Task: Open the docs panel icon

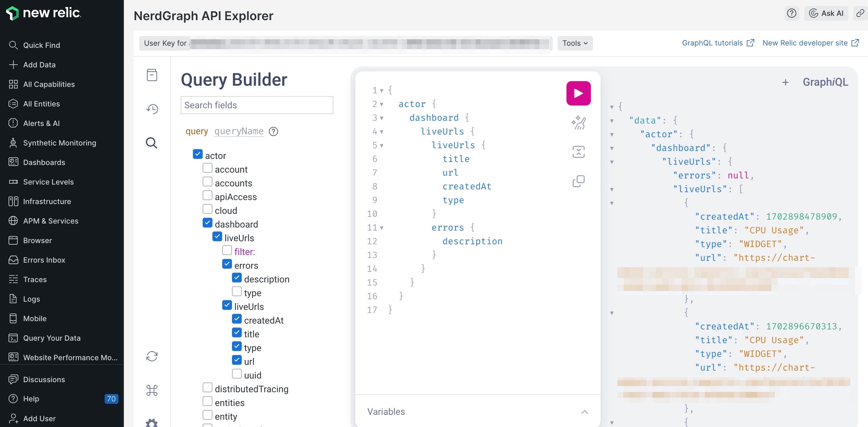Action: tap(152, 75)
